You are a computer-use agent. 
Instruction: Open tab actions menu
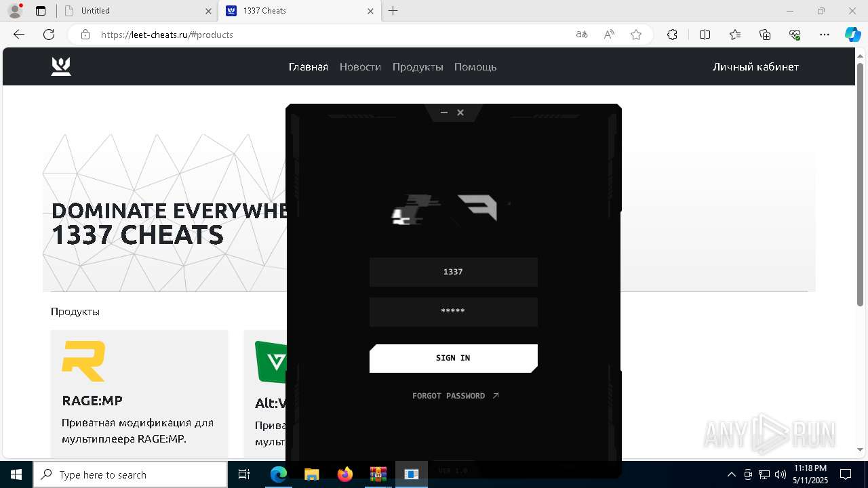pyautogui.click(x=41, y=11)
